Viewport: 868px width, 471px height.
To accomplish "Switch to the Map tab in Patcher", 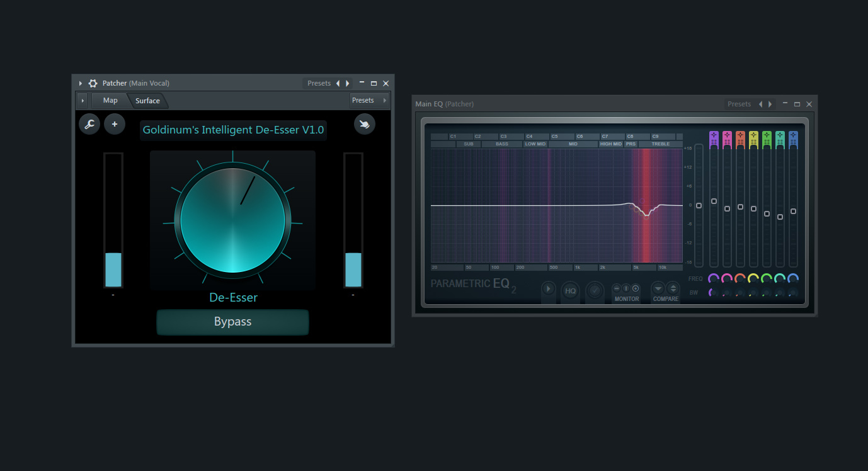I will [110, 100].
